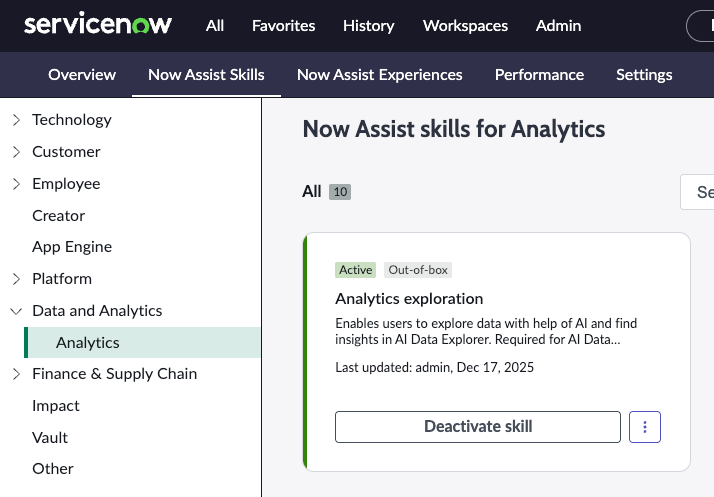This screenshot has width=714, height=497.
Task: Expand the Employee category chevron
Action: coord(16,184)
